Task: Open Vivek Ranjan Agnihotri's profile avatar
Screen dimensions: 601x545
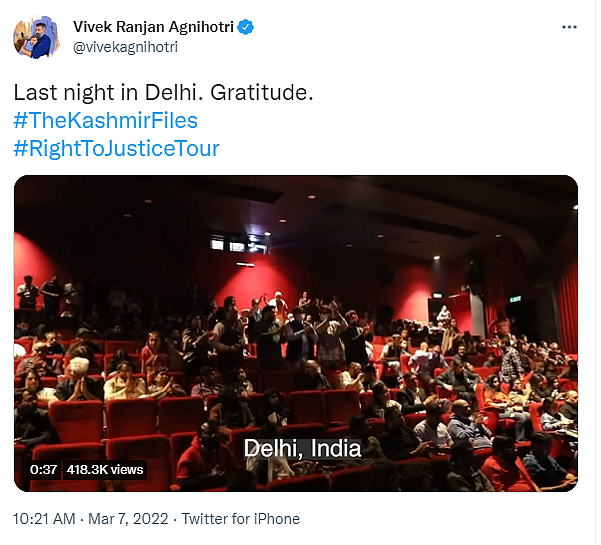Action: coord(36,37)
